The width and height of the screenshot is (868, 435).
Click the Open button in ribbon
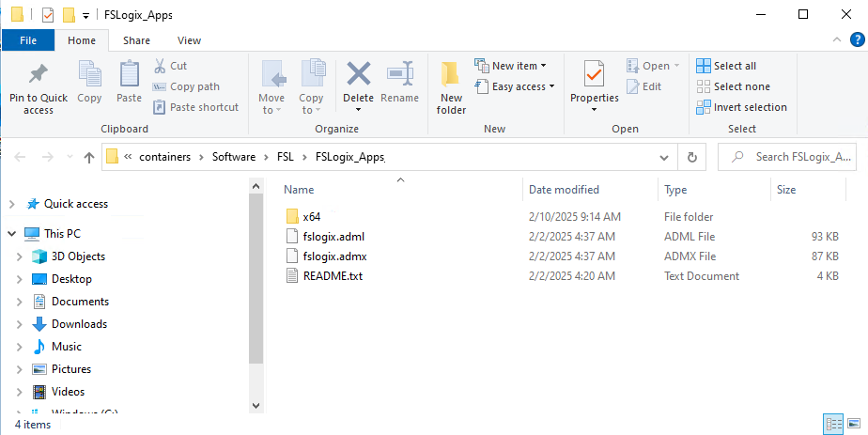click(653, 66)
